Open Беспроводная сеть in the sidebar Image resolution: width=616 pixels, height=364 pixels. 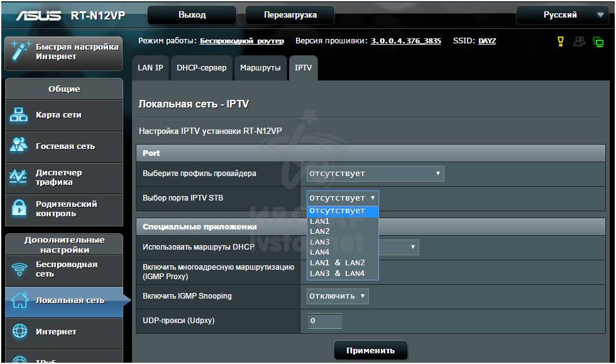pos(64,270)
